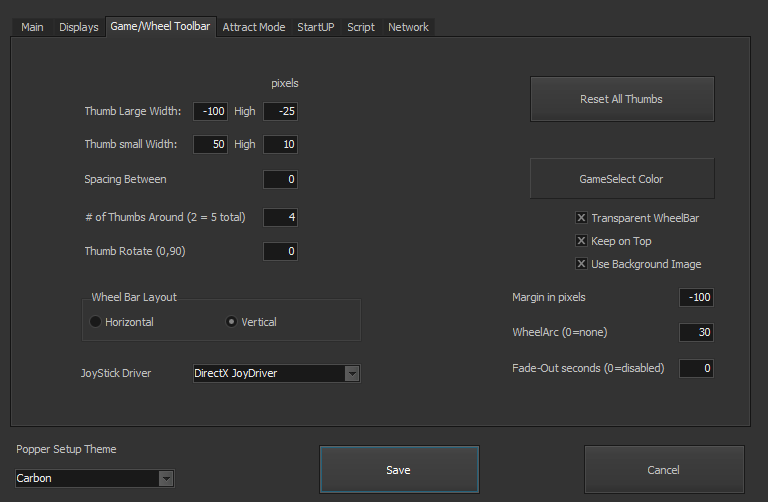Toggle Transparent WheelBar checkbox
This screenshot has height=502, width=768.
click(581, 218)
